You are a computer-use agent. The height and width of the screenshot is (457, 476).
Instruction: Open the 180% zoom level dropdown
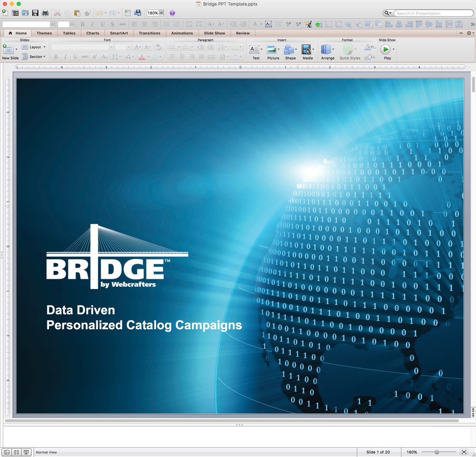tap(161, 13)
